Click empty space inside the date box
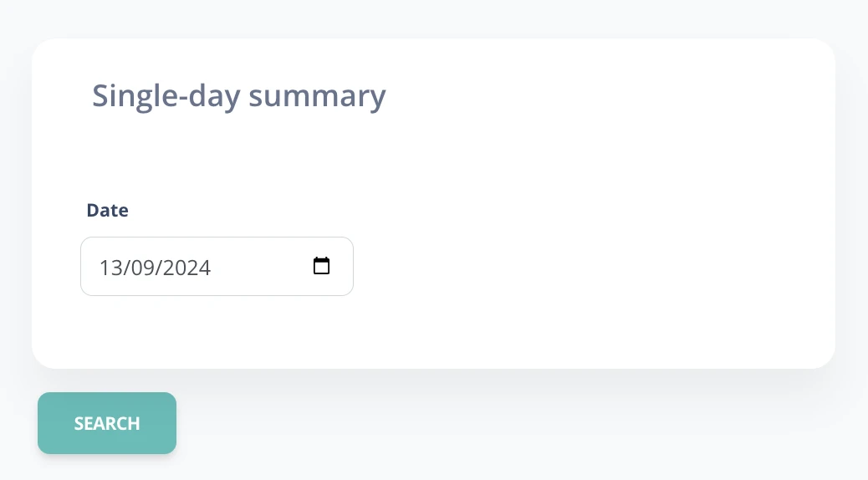This screenshot has height=480, width=868. (x=260, y=266)
